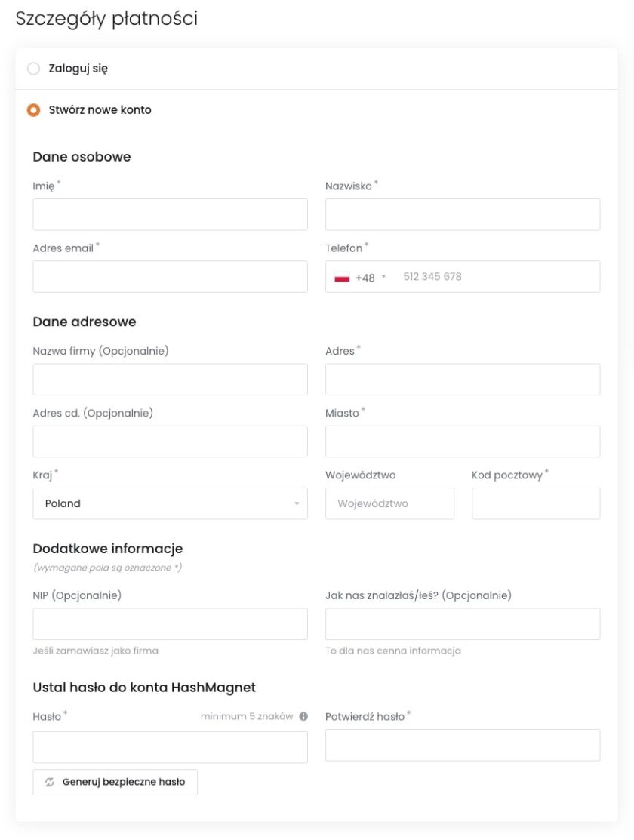Click the refresh icon on Generuj bezpieczne hasło

49,782
